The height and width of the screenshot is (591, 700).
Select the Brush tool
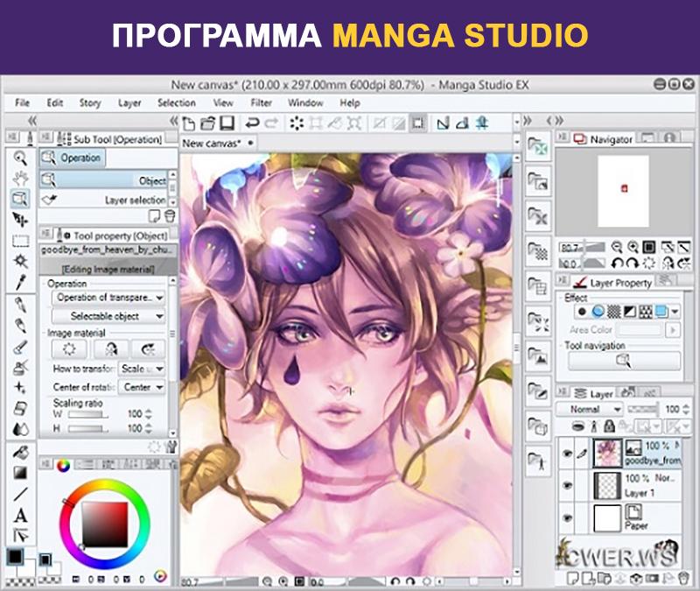(20, 347)
